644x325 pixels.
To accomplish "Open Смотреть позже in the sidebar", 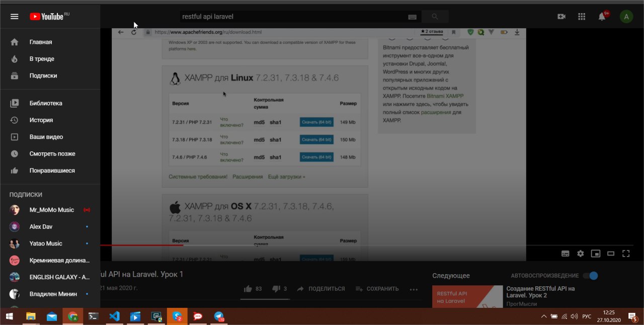I will coord(50,153).
